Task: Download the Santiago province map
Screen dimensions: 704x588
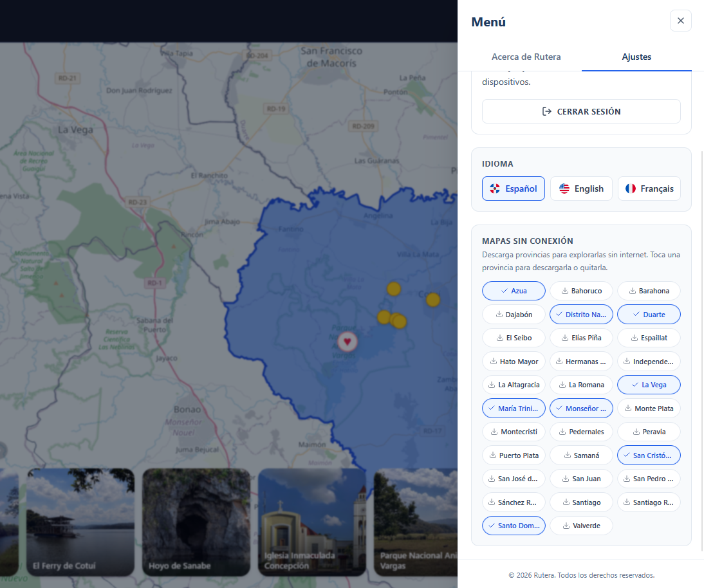Action: click(582, 502)
